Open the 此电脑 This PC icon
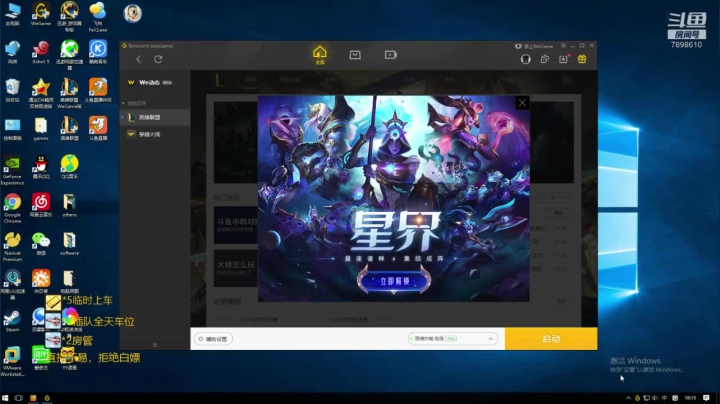 click(12, 14)
